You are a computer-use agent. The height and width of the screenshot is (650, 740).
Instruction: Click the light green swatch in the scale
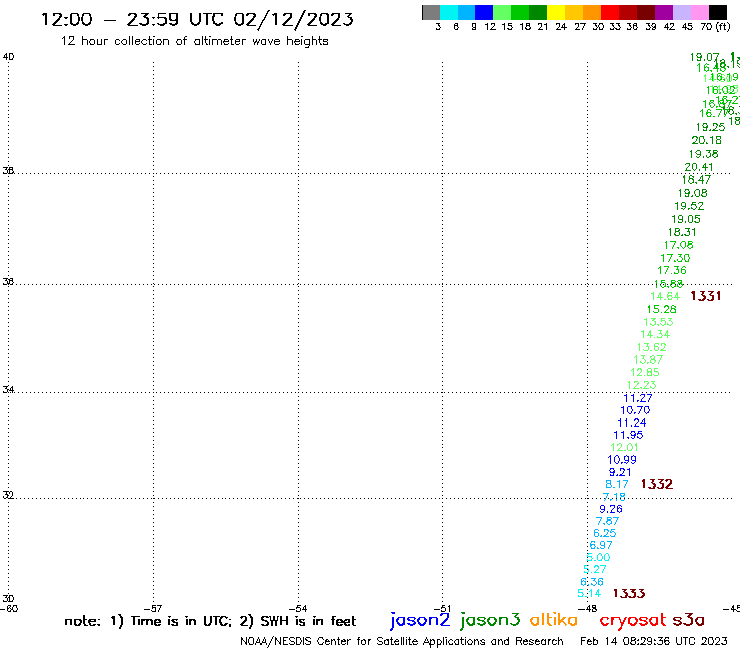(x=502, y=13)
